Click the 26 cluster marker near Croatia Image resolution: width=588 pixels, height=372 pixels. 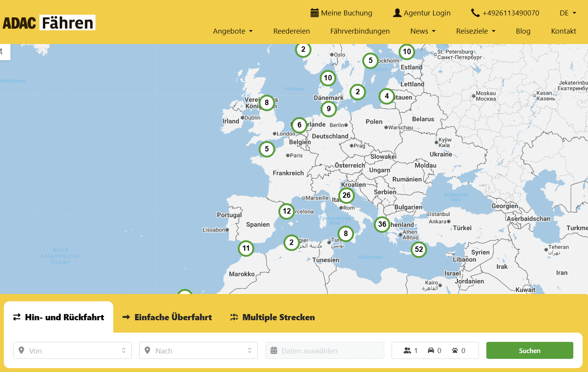click(x=346, y=195)
